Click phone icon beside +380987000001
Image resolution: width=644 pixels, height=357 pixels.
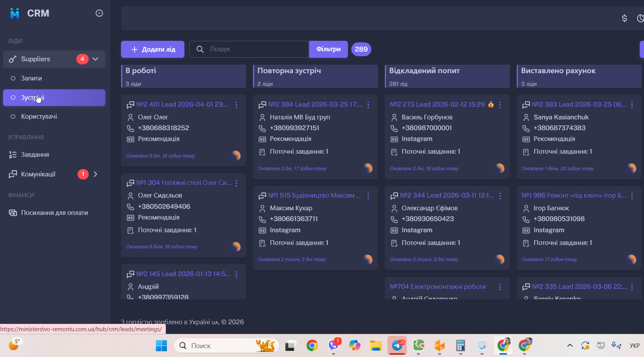pyautogui.click(x=394, y=128)
